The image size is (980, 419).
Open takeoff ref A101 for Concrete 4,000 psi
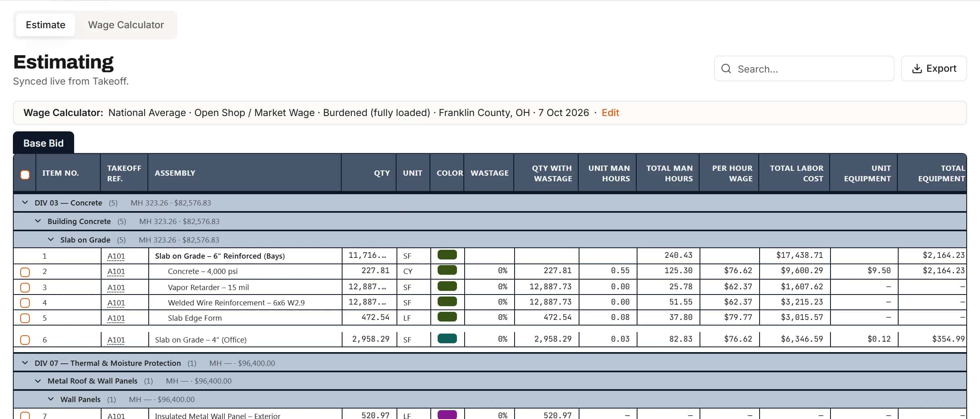point(116,272)
